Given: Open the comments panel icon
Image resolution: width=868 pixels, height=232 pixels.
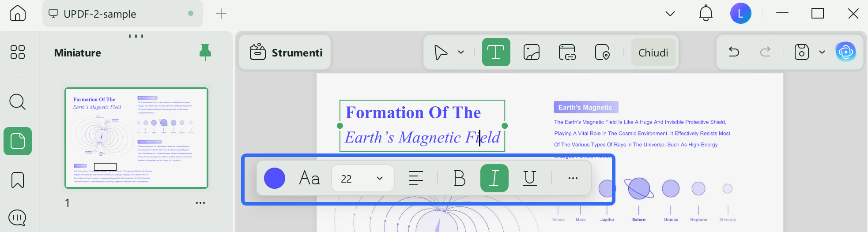Looking at the screenshot, I should point(18,217).
